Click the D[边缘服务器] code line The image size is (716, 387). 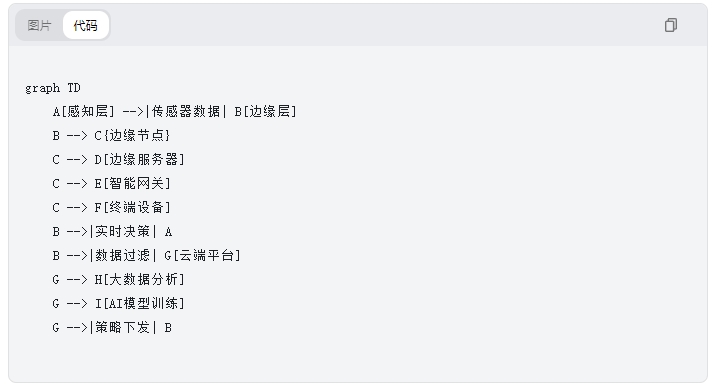point(118,159)
